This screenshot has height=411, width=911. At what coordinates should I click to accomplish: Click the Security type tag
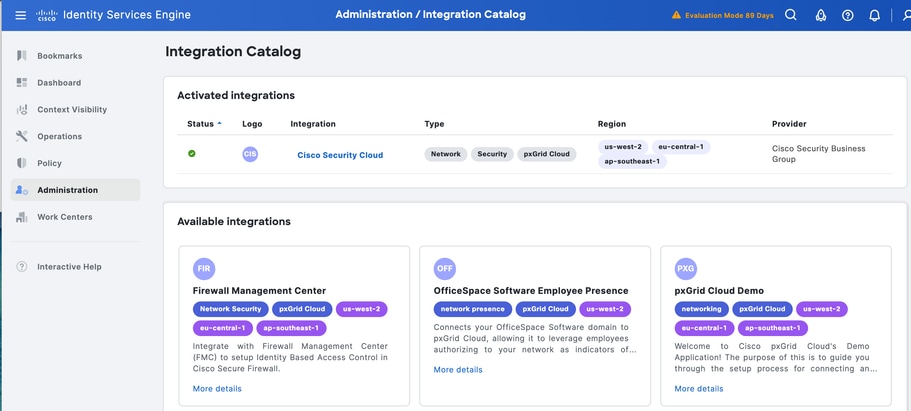tap(492, 154)
